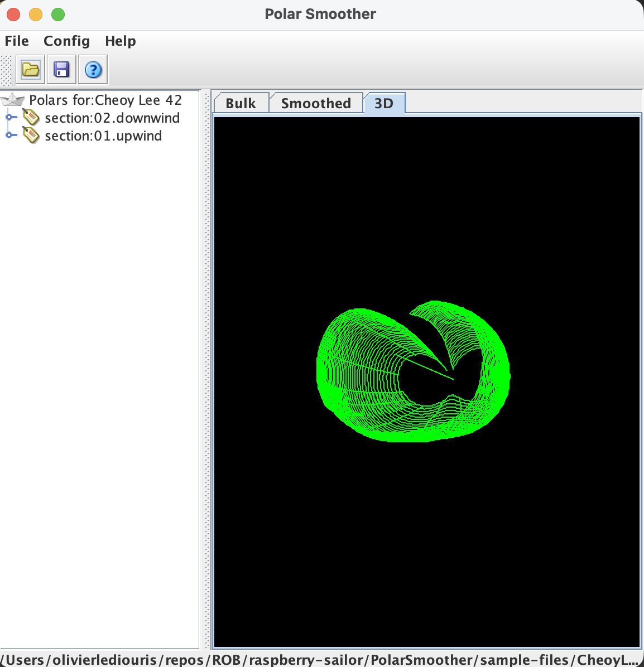This screenshot has width=644, height=667.
Task: Select the Polars for:Cheoy Lee 42 root node
Action: [x=105, y=100]
